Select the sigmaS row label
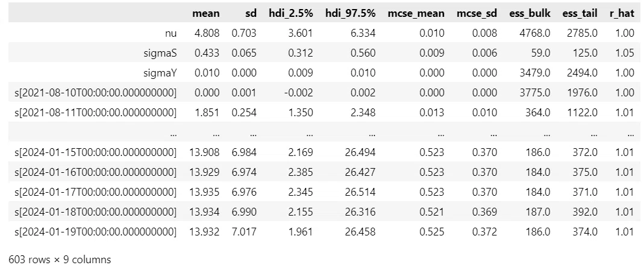This screenshot has height=268, width=644. pyautogui.click(x=161, y=53)
